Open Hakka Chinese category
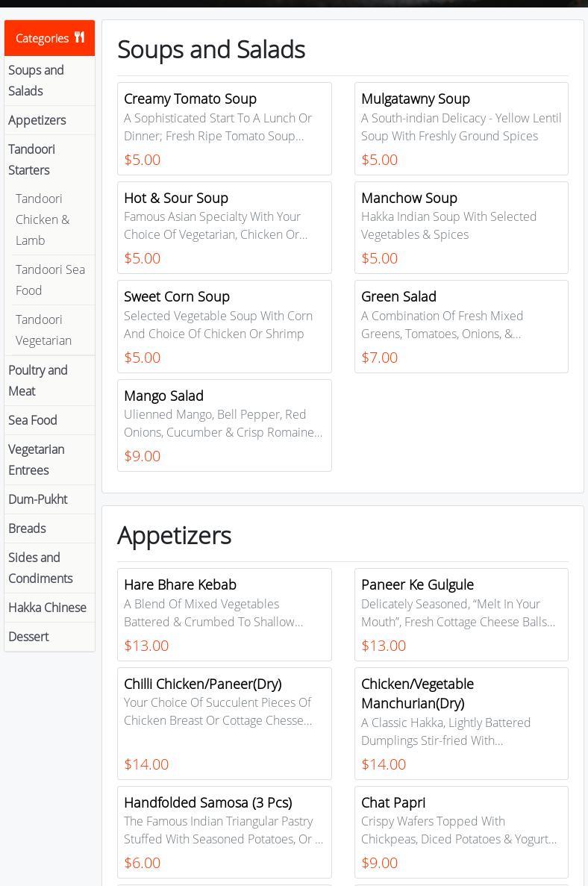Screen dimensions: 588x886 pos(47,608)
